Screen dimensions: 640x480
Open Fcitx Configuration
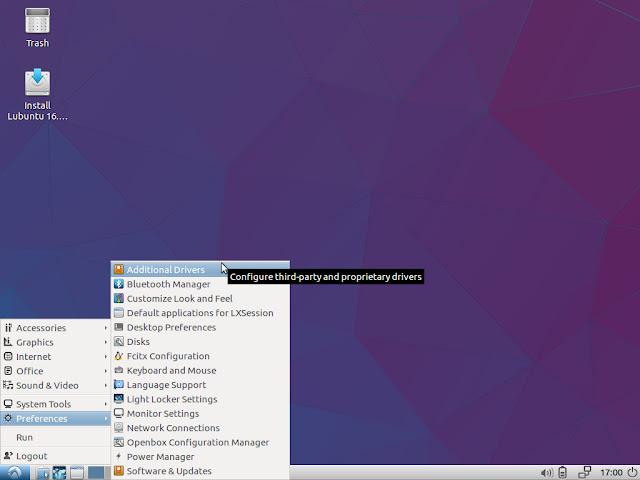coord(200,356)
